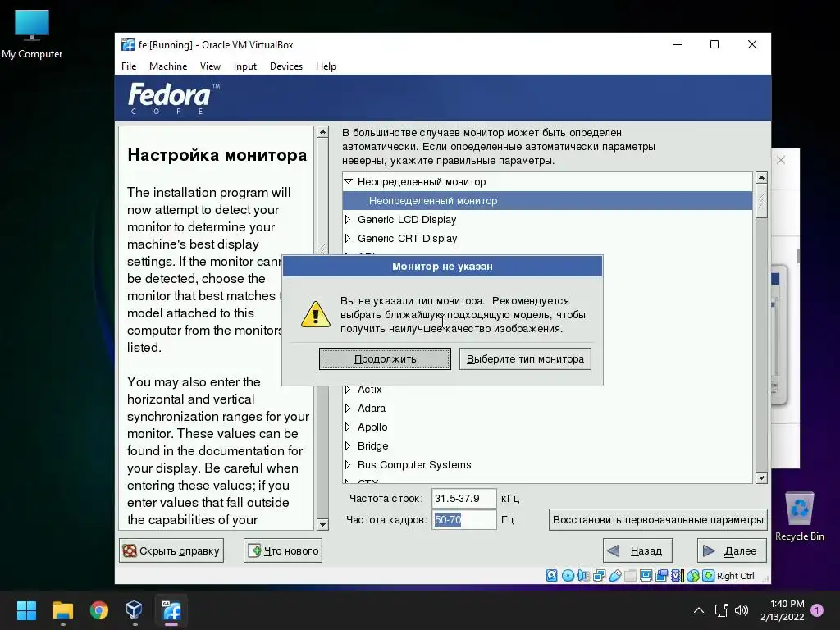Image resolution: width=840 pixels, height=630 pixels.
Task: Open the Input menu
Action: pyautogui.click(x=244, y=66)
